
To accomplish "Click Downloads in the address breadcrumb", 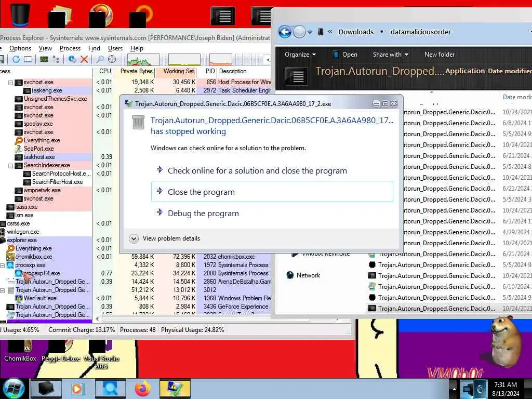I will (356, 32).
